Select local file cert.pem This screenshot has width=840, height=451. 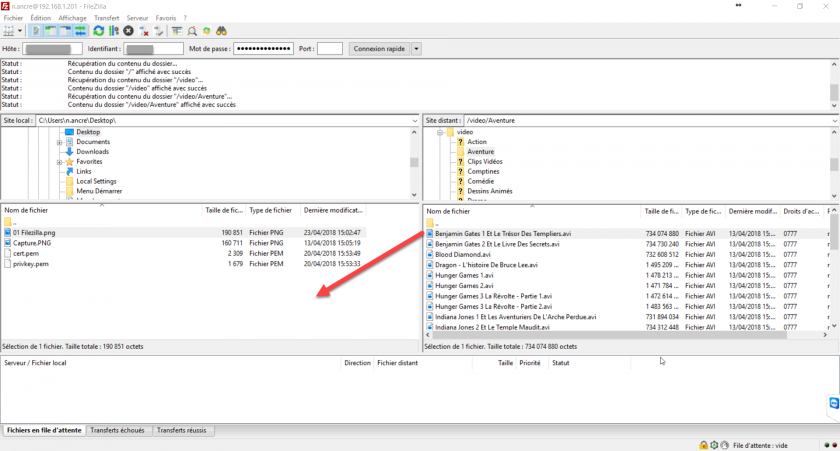[x=26, y=253]
